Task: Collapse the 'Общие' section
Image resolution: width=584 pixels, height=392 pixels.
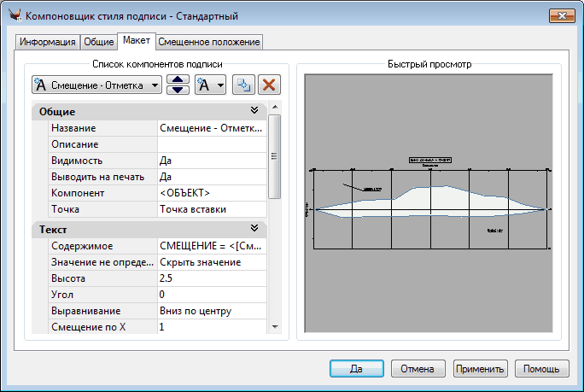Action: 254,111
